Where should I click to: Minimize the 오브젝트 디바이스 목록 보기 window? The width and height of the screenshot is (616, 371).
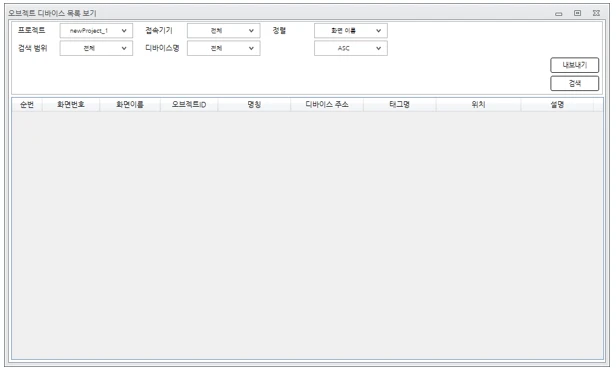tap(559, 13)
